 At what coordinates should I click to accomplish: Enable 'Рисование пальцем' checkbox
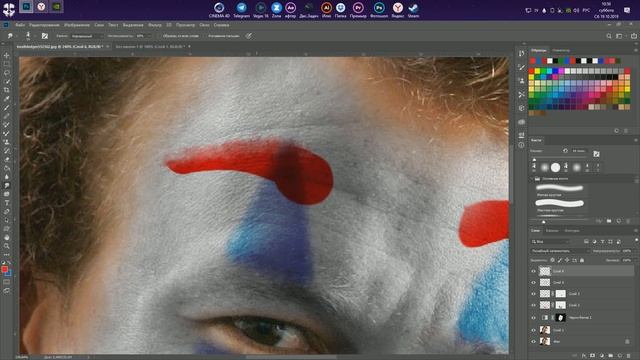pyautogui.click(x=222, y=36)
